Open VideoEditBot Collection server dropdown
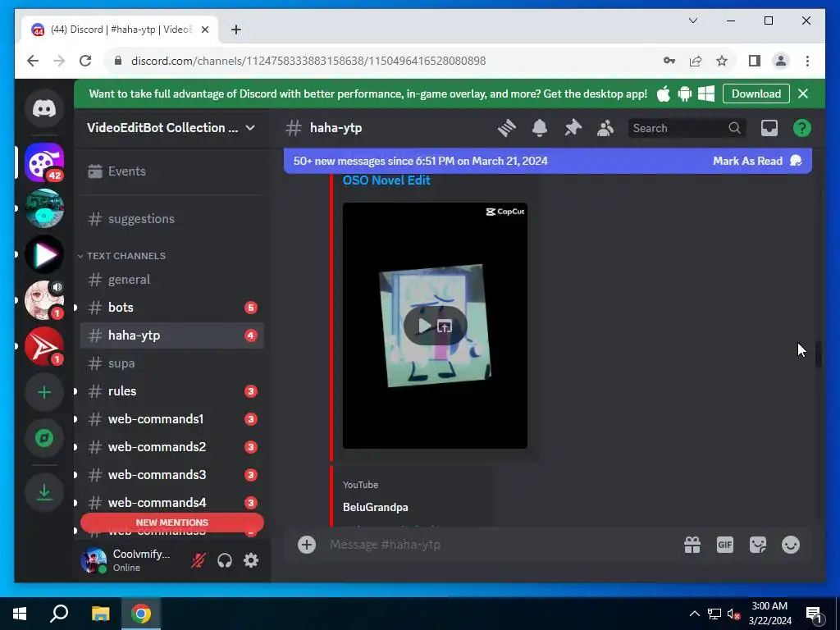This screenshot has width=840, height=630. pyautogui.click(x=171, y=128)
